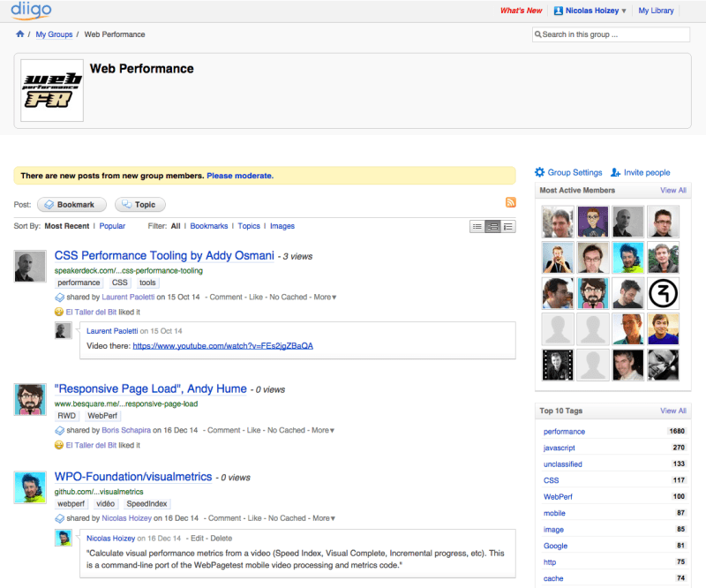Click bookmark icon beside shared by Nicolas Holzey

pyautogui.click(x=59, y=518)
